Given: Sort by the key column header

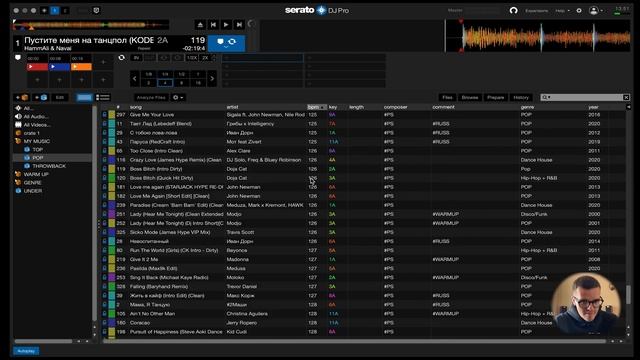Looking at the screenshot, I should (337, 107).
